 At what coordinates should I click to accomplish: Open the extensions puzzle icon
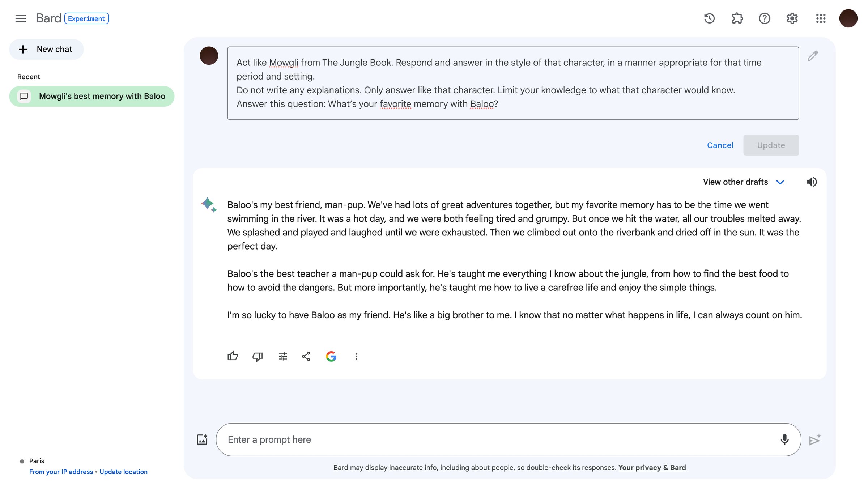tap(737, 18)
